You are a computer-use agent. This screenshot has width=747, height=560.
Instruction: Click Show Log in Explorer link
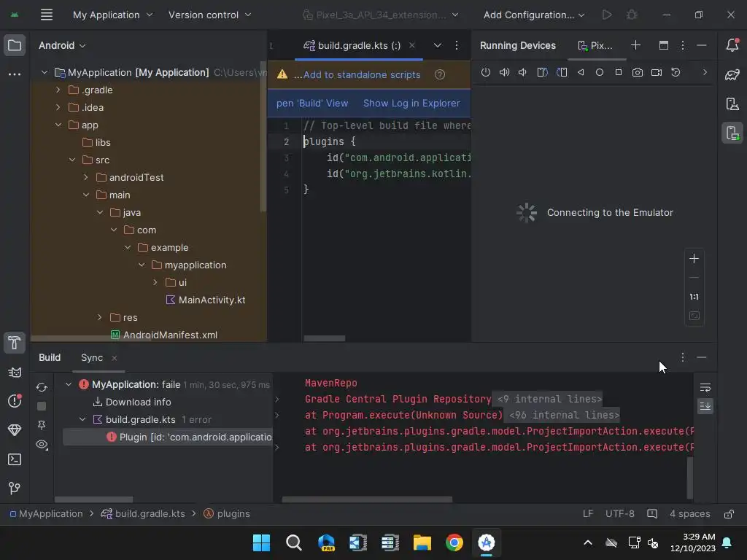(x=411, y=104)
